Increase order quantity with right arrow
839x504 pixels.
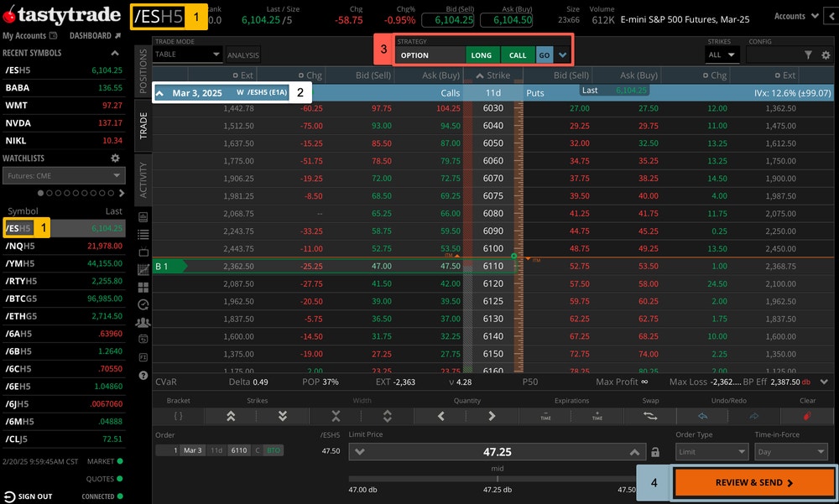click(492, 416)
